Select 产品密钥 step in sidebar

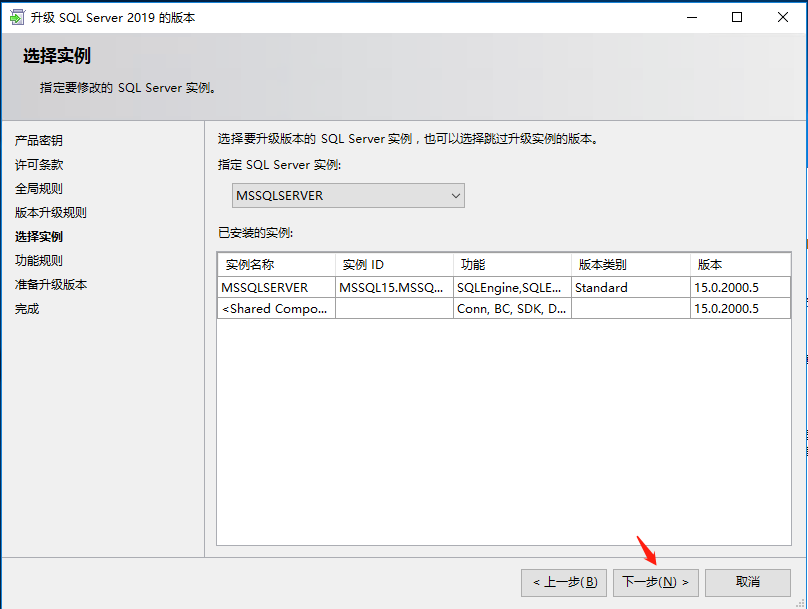click(x=39, y=141)
